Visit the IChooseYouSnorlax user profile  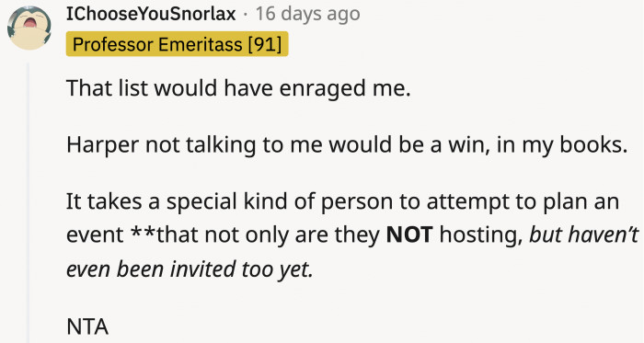[151, 14]
